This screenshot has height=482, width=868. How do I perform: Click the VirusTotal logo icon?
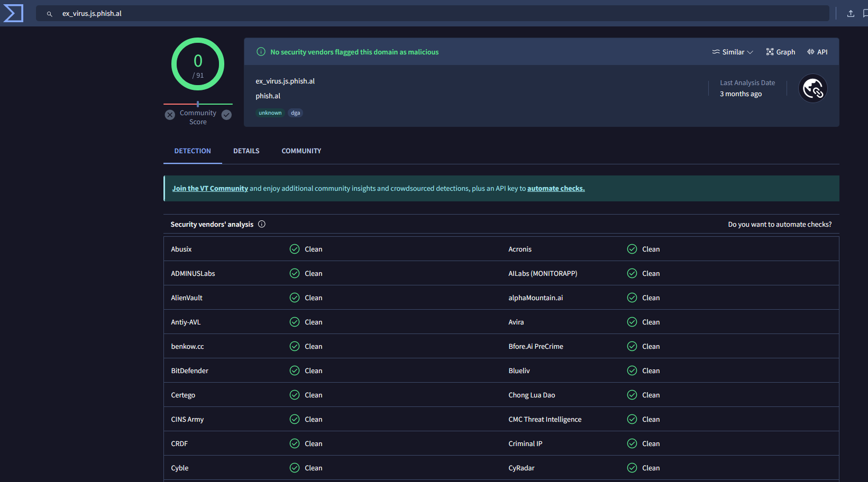pos(13,13)
